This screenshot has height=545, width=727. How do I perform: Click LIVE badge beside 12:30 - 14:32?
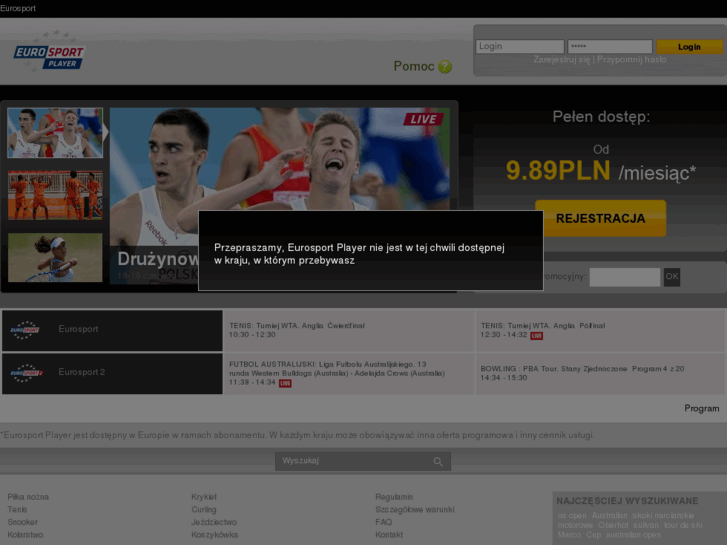point(536,336)
